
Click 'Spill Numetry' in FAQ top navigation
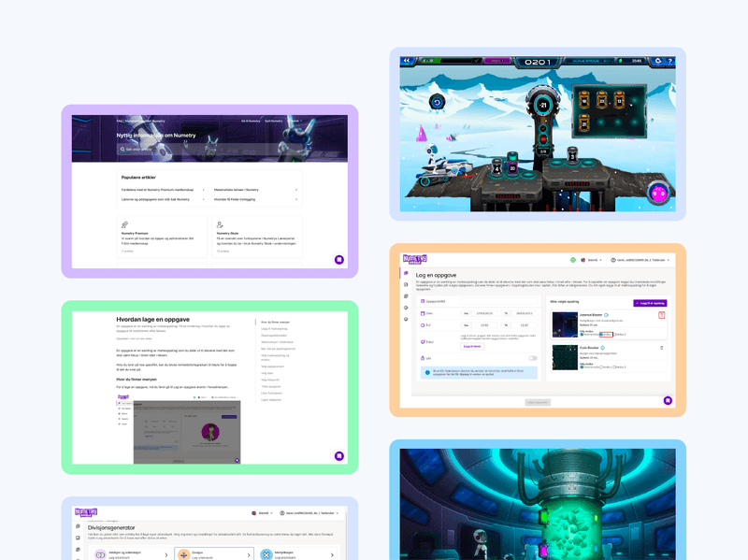pos(274,122)
